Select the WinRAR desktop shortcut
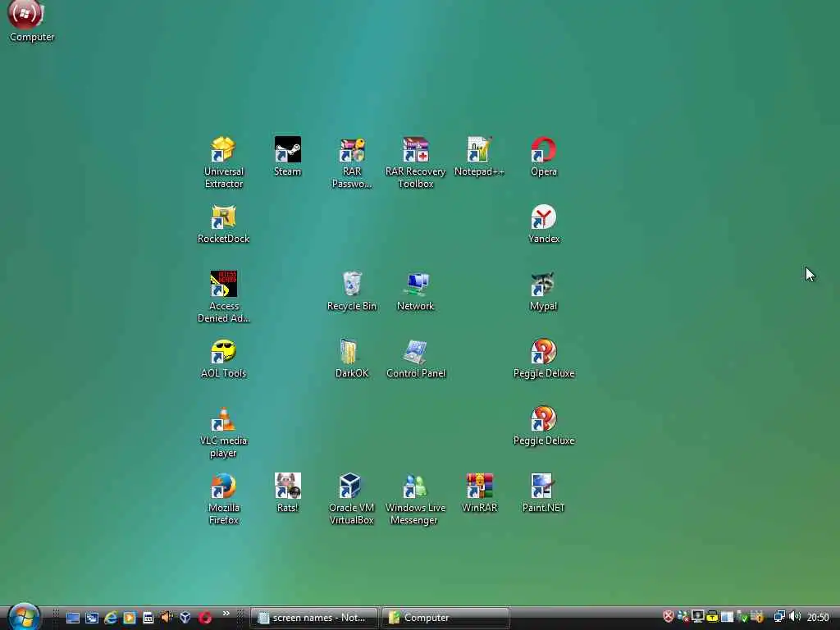This screenshot has height=630, width=840. [x=479, y=493]
